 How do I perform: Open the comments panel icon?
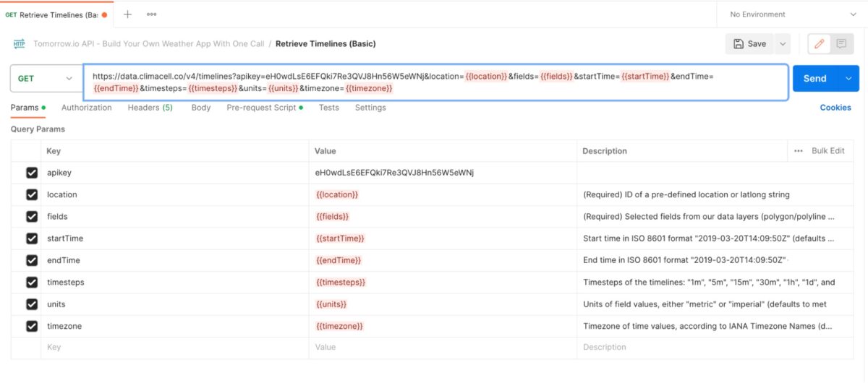pyautogui.click(x=841, y=44)
